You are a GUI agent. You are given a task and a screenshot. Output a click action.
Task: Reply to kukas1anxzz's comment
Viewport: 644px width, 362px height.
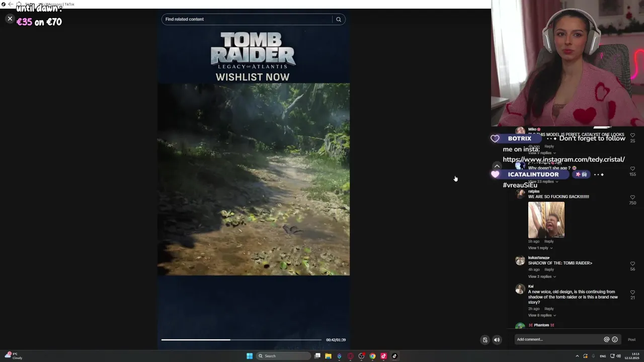tap(549, 269)
